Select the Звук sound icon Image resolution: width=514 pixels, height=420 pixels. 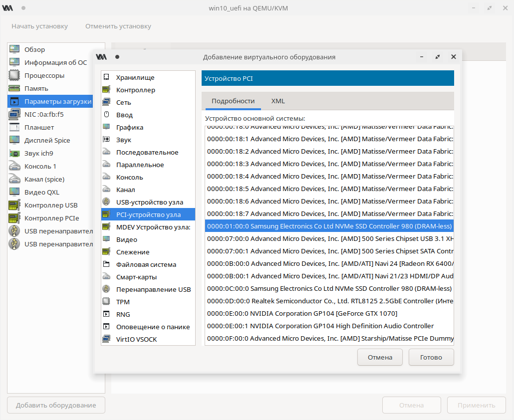click(106, 139)
